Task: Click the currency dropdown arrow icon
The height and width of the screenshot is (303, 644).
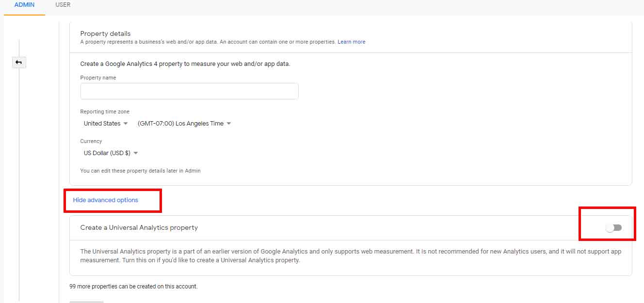Action: click(x=136, y=152)
